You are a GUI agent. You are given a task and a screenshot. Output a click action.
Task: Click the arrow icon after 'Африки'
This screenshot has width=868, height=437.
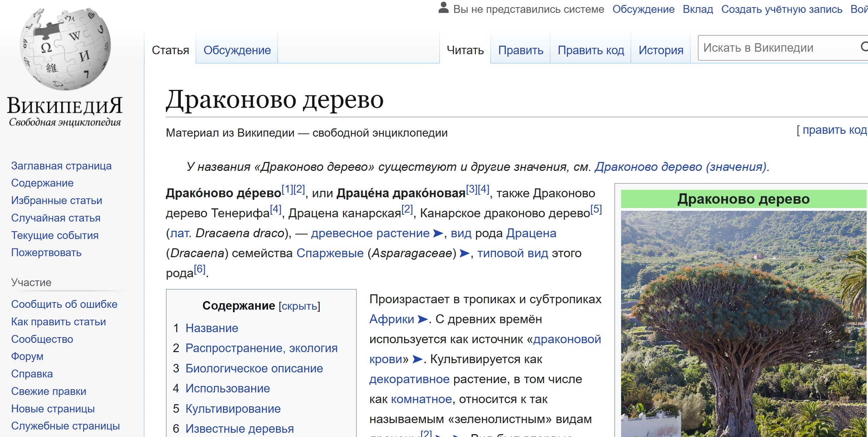pyautogui.click(x=422, y=319)
